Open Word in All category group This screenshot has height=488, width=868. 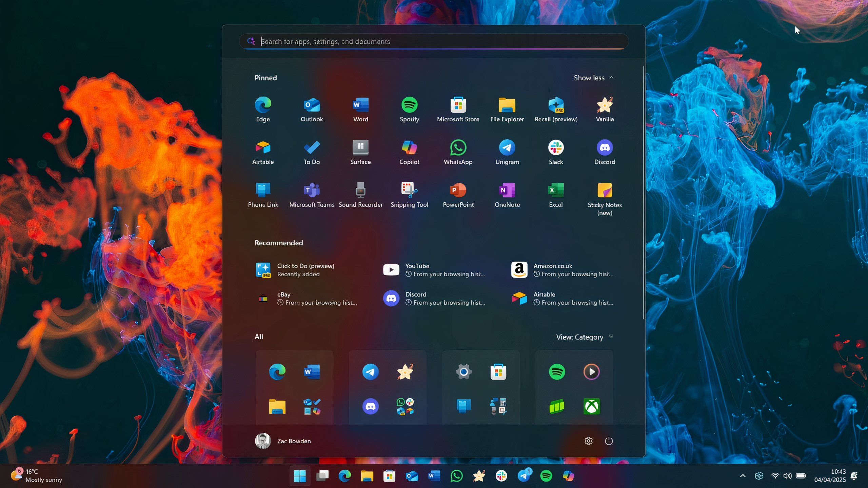(312, 372)
